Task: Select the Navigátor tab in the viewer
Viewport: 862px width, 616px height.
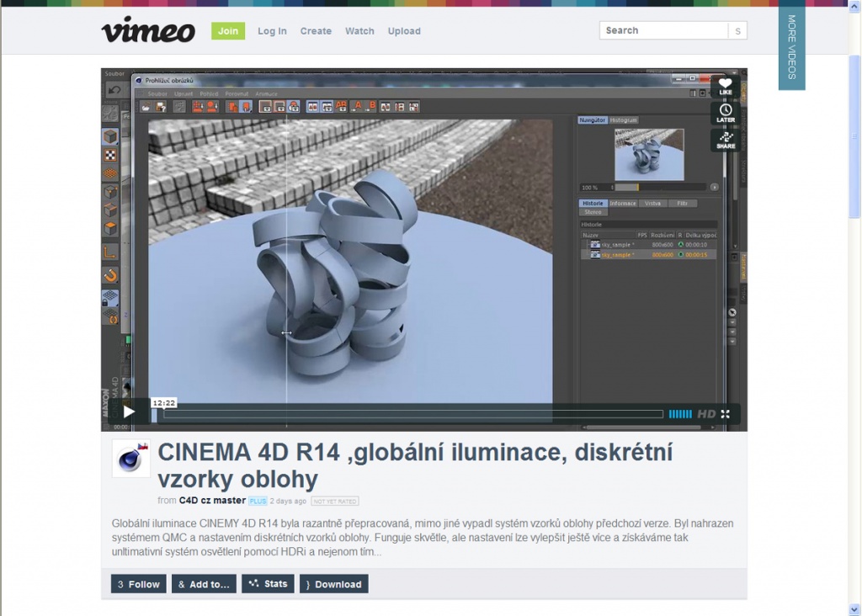Action: [x=592, y=119]
